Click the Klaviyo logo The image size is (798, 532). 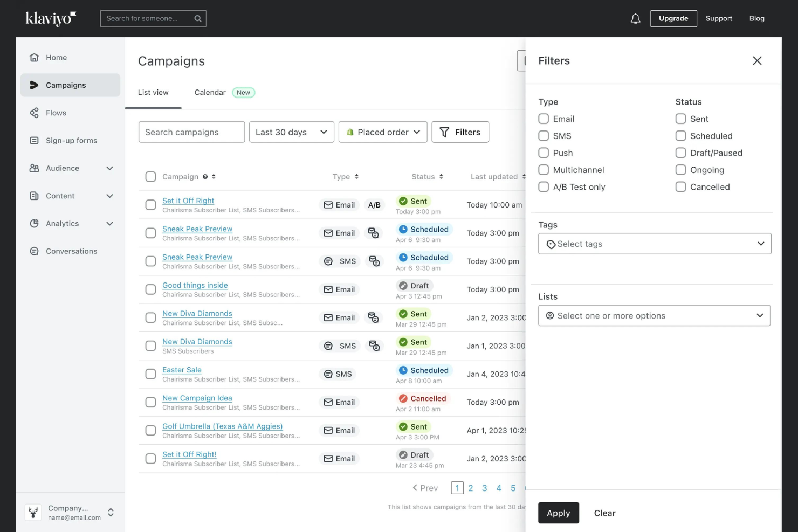pyautogui.click(x=51, y=18)
